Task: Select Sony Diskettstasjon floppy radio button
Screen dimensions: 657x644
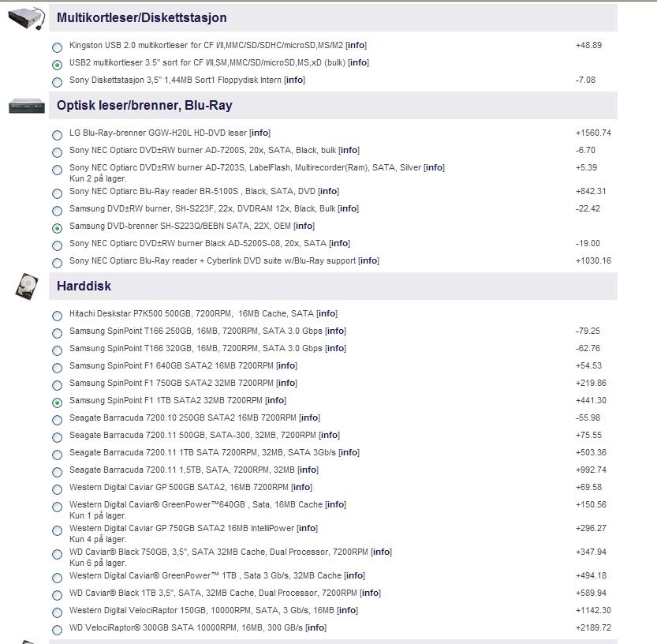Action: (x=57, y=82)
